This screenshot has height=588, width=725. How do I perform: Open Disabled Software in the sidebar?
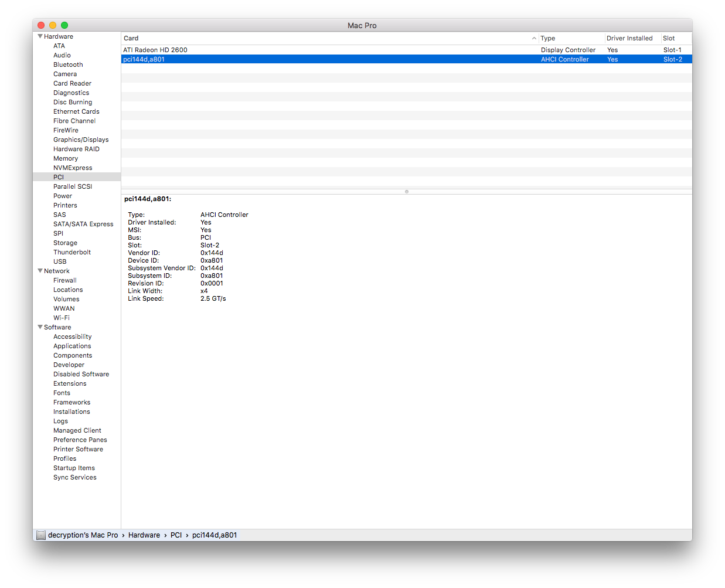(x=81, y=374)
